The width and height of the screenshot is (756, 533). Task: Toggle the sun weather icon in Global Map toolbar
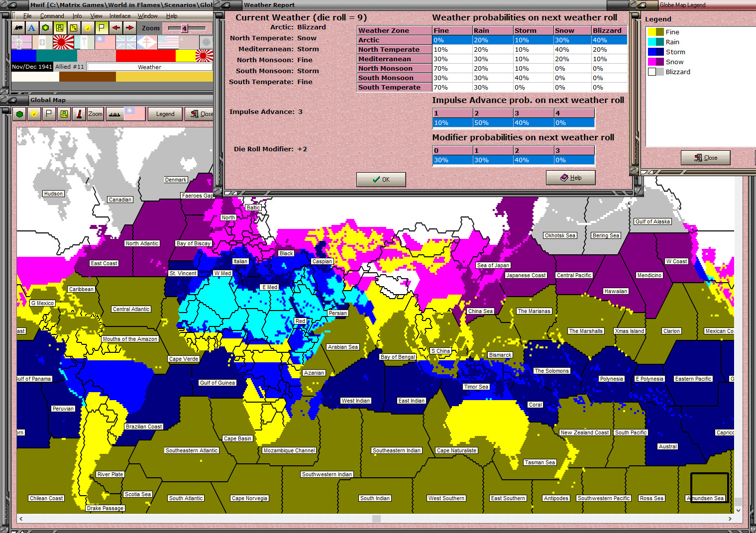tap(34, 114)
